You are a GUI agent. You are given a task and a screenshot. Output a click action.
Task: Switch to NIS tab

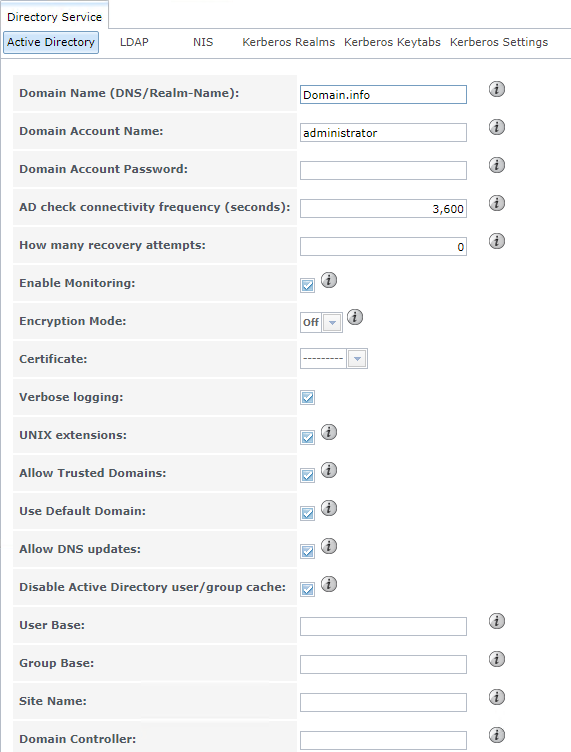(x=203, y=42)
